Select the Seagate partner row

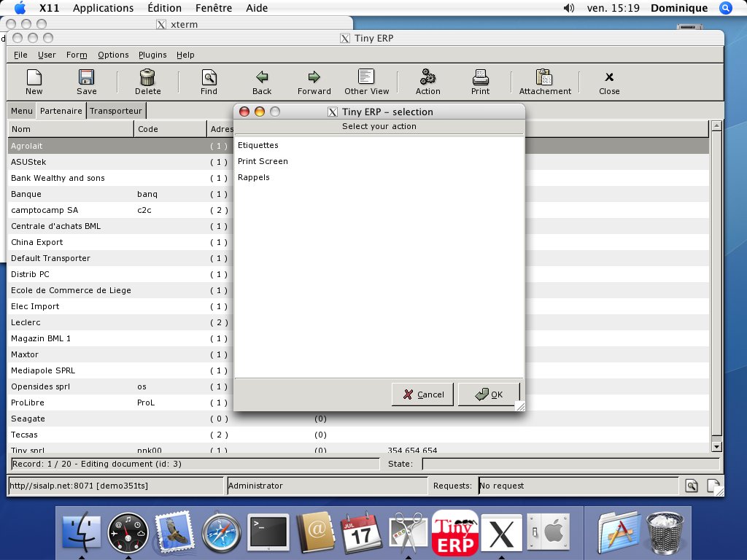click(359, 419)
